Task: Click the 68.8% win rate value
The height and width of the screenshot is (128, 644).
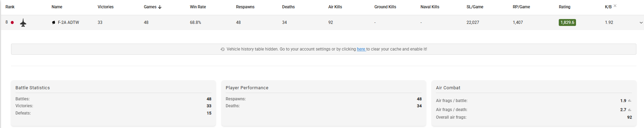Action: tap(195, 22)
